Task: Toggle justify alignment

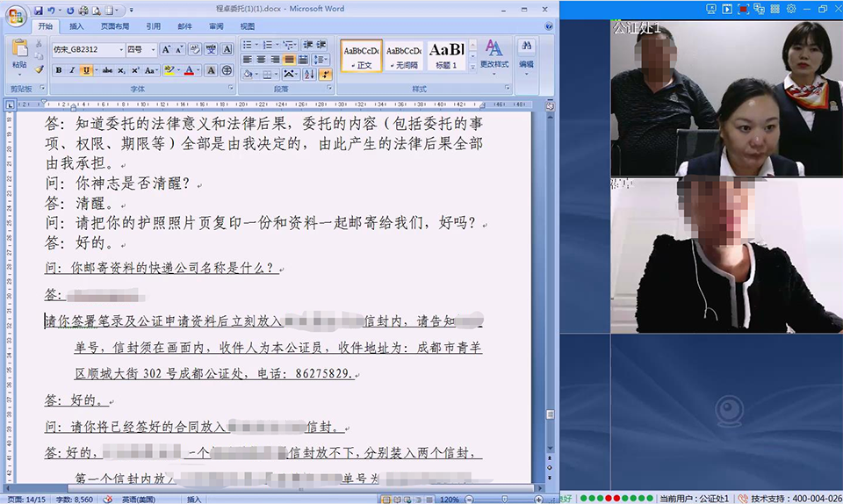Action: coord(289,59)
